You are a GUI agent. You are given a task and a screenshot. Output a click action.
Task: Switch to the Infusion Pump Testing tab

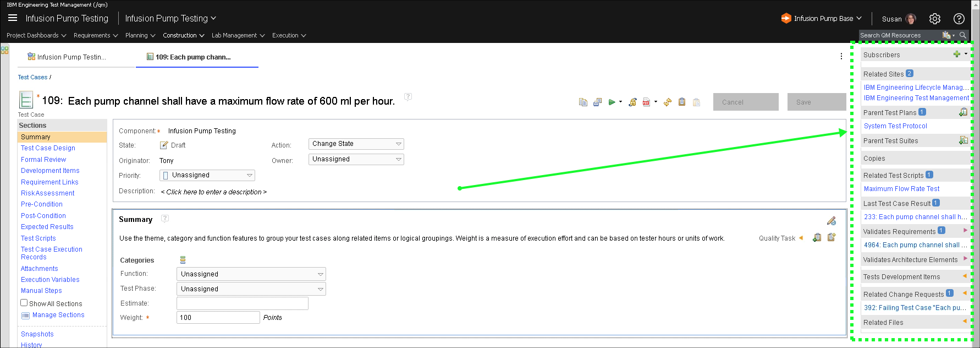pos(71,57)
